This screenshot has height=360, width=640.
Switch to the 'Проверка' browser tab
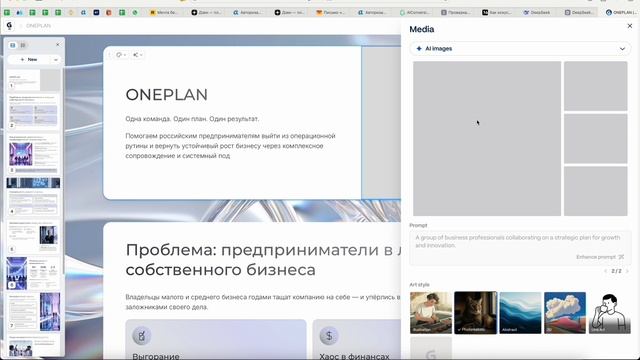pyautogui.click(x=456, y=13)
